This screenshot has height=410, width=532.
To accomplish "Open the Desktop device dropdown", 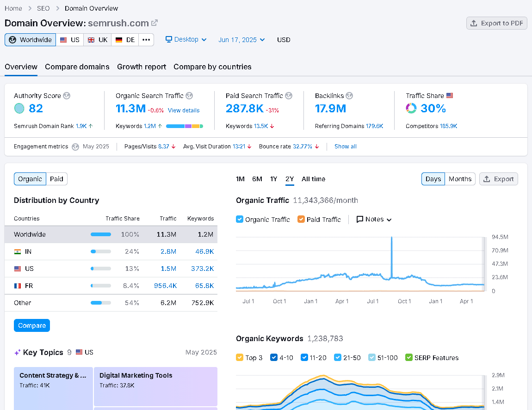I will tap(186, 39).
